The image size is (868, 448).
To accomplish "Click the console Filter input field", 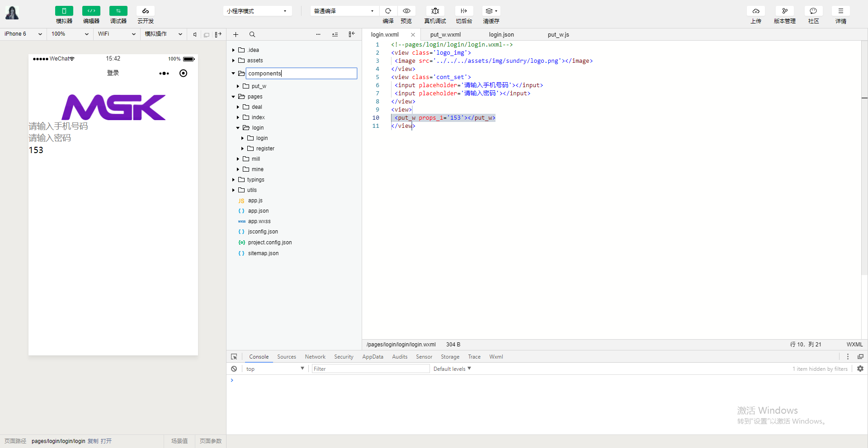I will click(371, 369).
